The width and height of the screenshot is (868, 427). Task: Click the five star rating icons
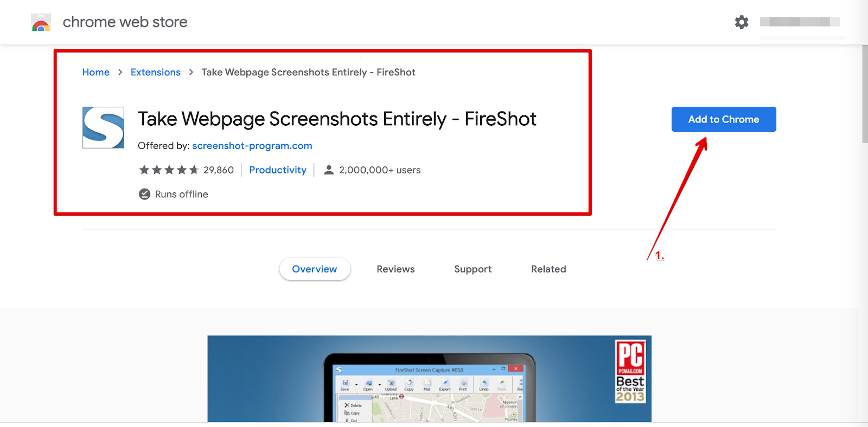click(x=169, y=170)
